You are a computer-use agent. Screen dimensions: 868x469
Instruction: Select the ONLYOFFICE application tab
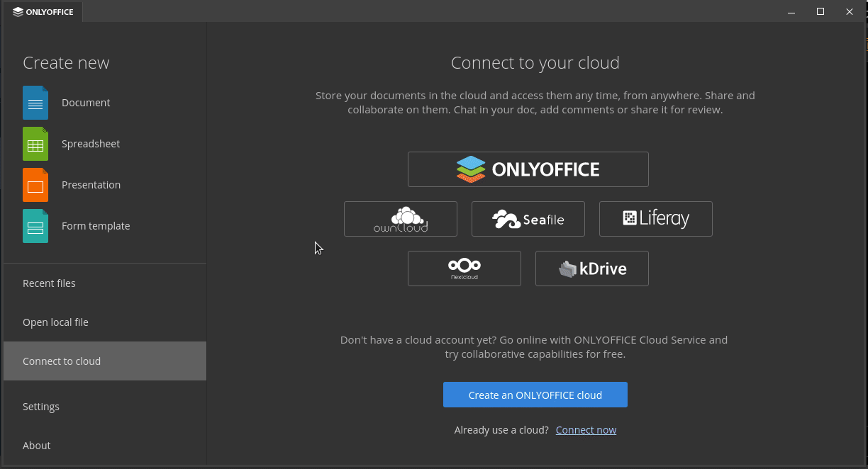[43, 11]
